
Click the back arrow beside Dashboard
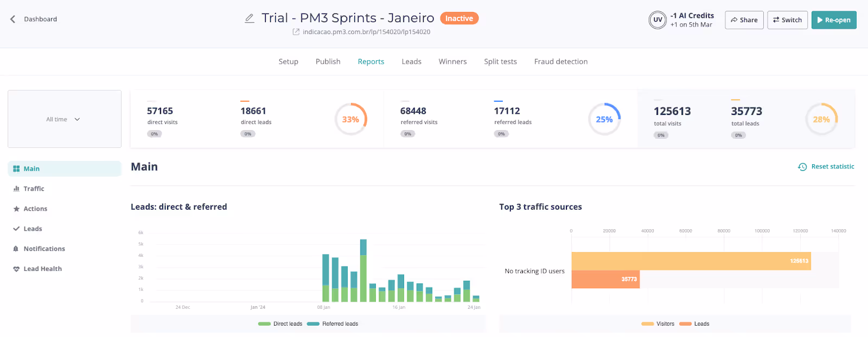(12, 19)
